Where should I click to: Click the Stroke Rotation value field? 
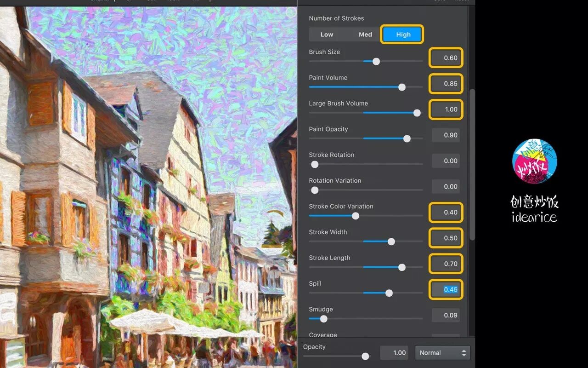point(446,161)
